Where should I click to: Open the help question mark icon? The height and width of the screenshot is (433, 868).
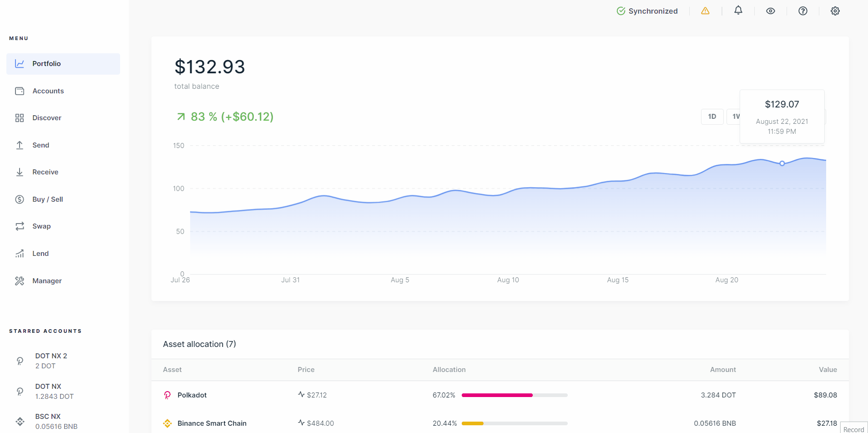803,11
